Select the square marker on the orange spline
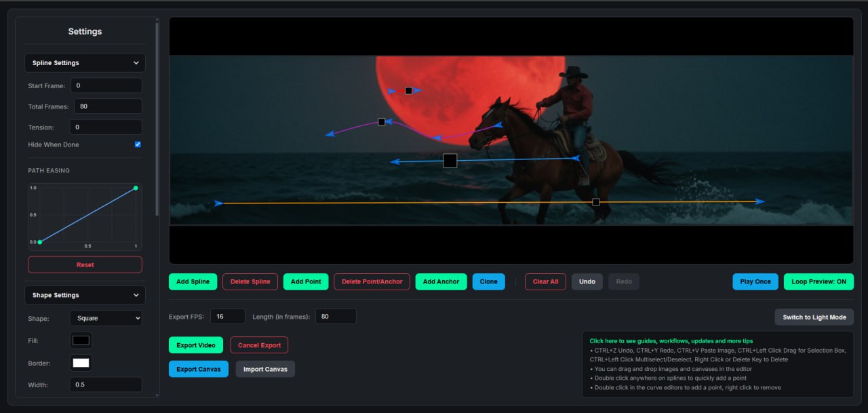 pos(596,202)
